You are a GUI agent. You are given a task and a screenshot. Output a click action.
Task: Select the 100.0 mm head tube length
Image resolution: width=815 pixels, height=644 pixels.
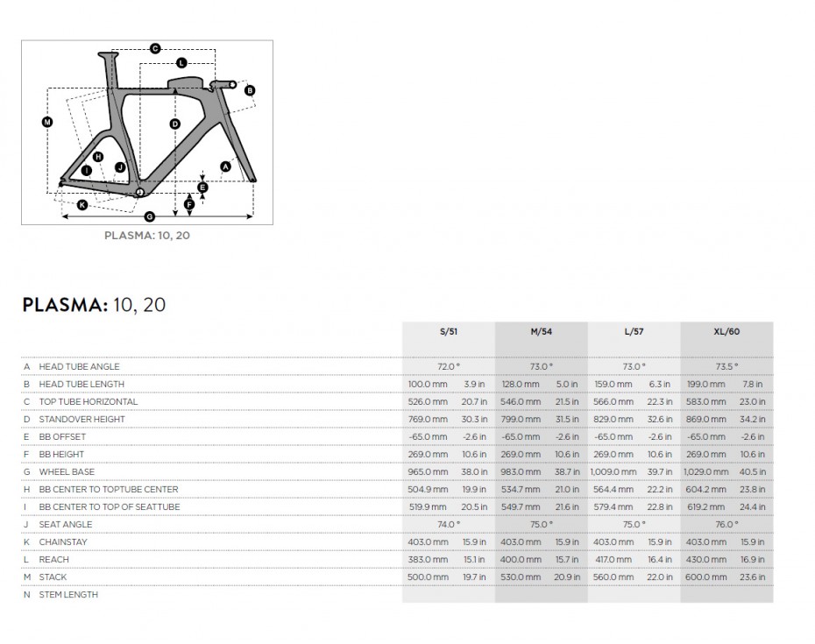click(428, 384)
